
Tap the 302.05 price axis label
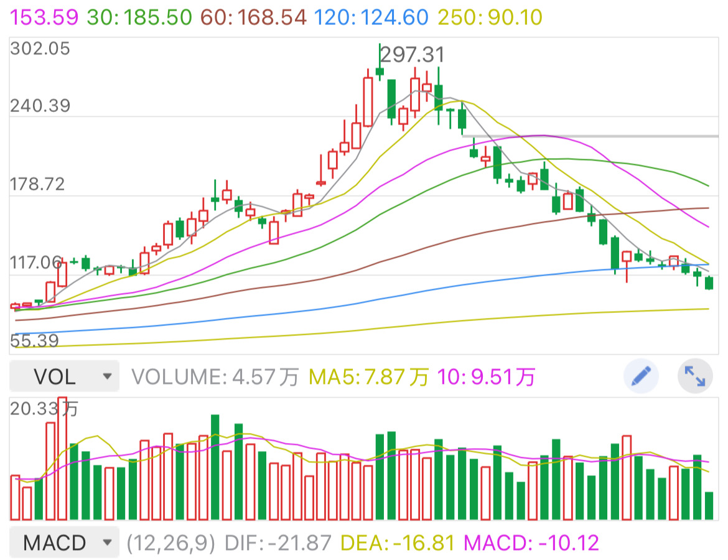40,49
